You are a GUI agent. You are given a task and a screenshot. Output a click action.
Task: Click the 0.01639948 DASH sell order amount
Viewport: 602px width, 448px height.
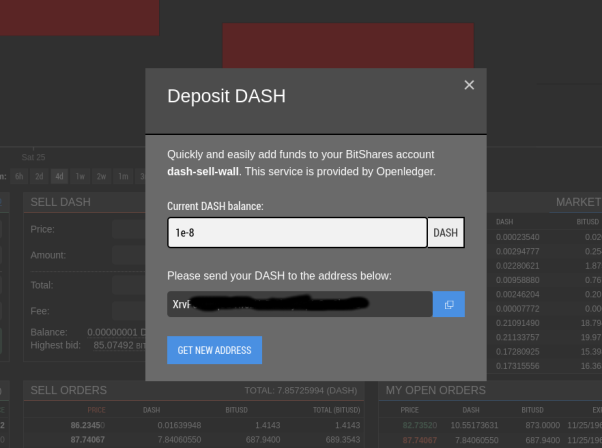[x=179, y=425]
